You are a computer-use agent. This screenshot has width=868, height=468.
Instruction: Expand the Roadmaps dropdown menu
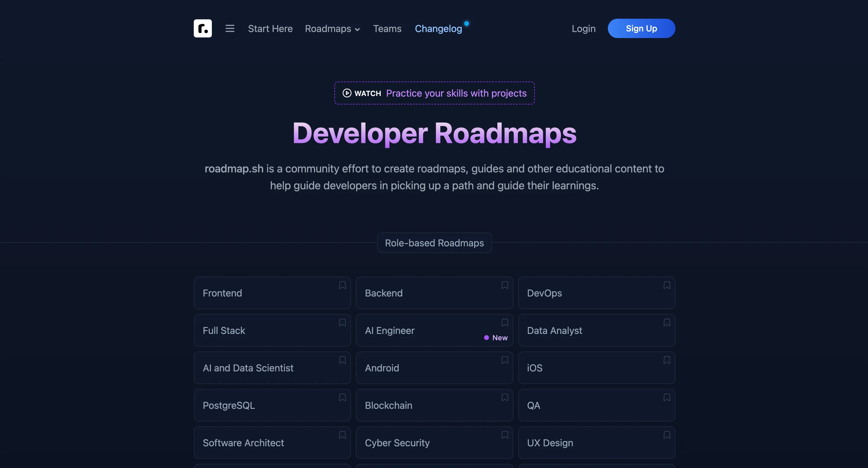[x=332, y=29]
